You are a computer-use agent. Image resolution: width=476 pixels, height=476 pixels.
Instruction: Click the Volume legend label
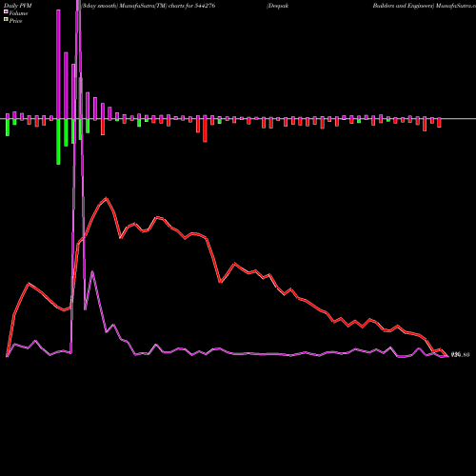click(x=18, y=13)
